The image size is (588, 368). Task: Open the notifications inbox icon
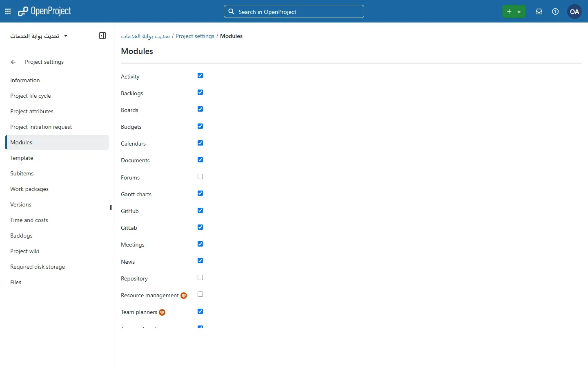pyautogui.click(x=539, y=11)
